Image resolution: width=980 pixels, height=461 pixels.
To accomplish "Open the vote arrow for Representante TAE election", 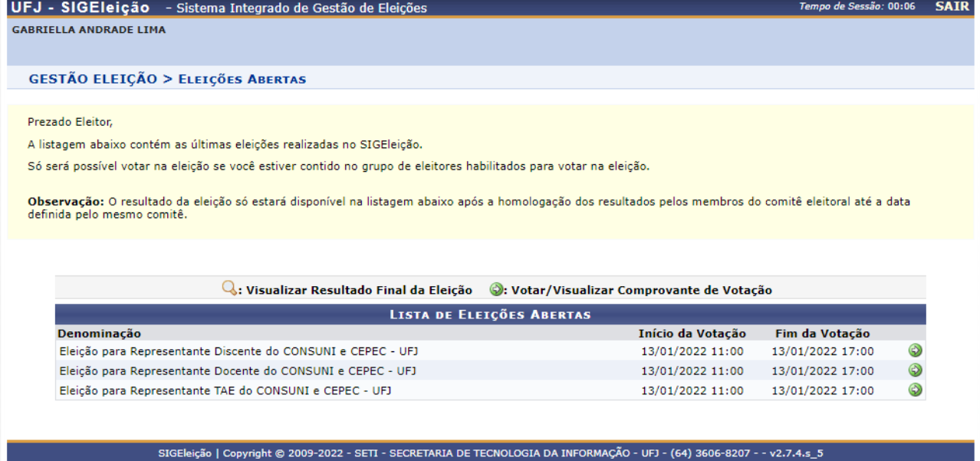I will (x=915, y=390).
